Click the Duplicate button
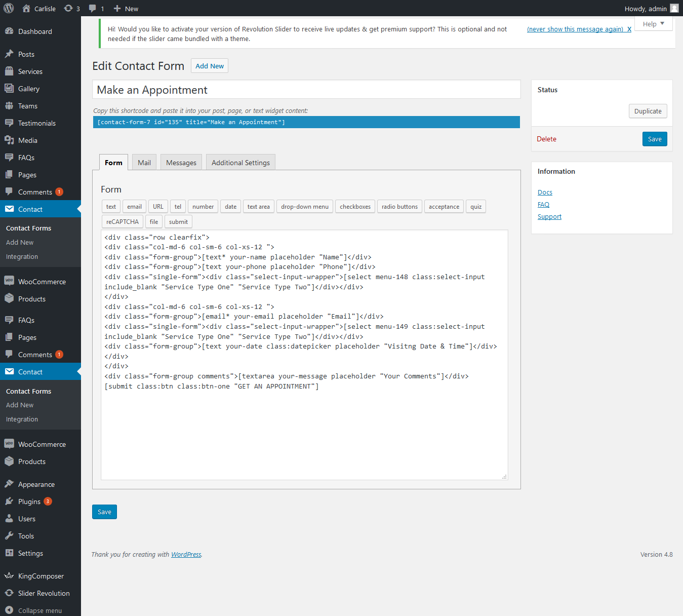683x616 pixels. [x=648, y=111]
